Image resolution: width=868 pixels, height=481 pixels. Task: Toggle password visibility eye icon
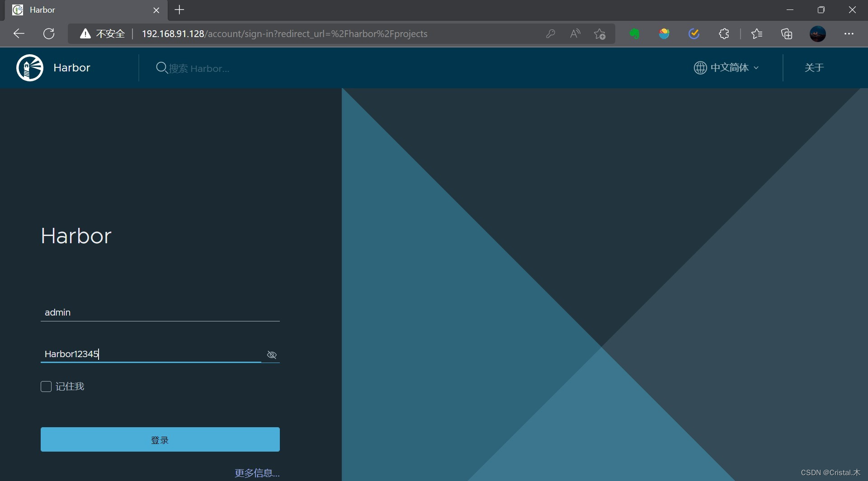272,355
